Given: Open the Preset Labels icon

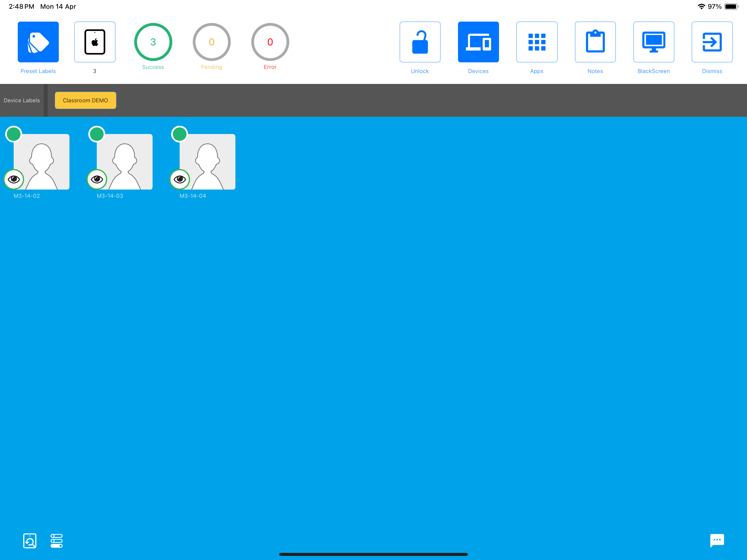Looking at the screenshot, I should click(x=38, y=42).
